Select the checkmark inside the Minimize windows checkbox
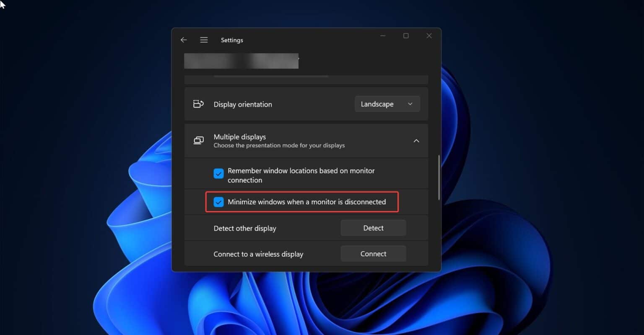644x335 pixels. 218,202
